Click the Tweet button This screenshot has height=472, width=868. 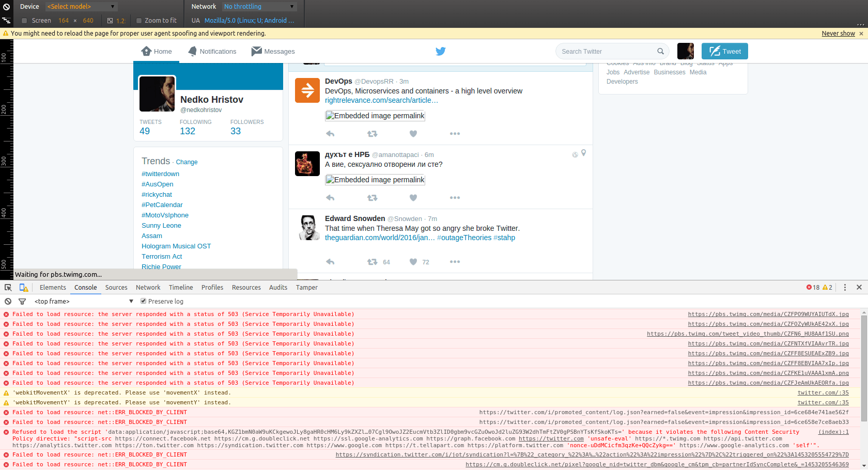[724, 51]
